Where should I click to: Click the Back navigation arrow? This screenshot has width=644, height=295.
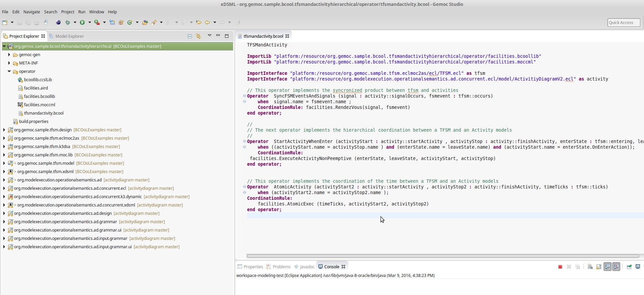207,22
